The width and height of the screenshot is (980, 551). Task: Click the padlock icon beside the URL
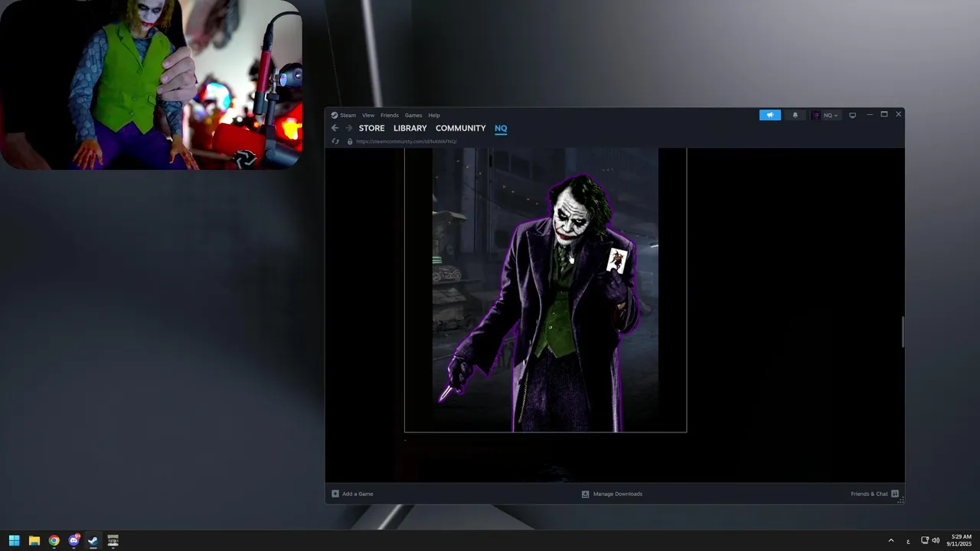point(350,142)
